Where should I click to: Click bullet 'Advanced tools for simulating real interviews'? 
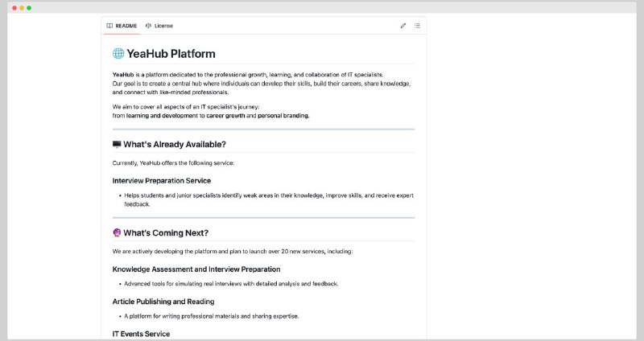pyautogui.click(x=231, y=284)
